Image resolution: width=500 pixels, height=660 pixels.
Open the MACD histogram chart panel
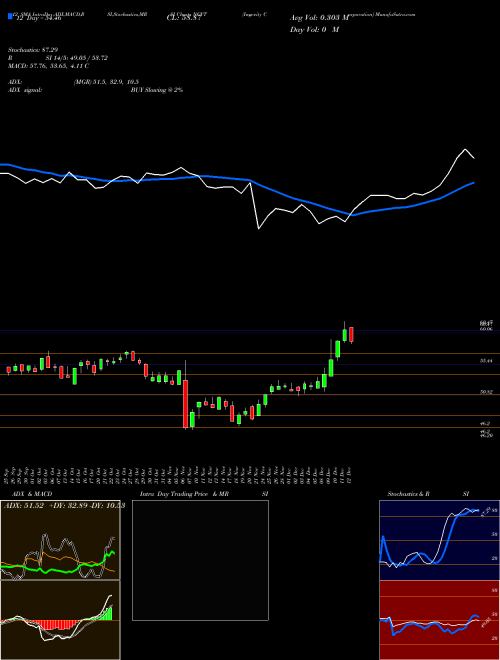point(60,620)
